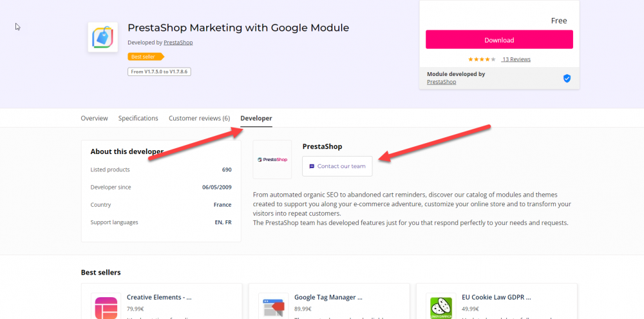Open the Google Tag Manager product icon
The image size is (644, 319).
point(272,306)
